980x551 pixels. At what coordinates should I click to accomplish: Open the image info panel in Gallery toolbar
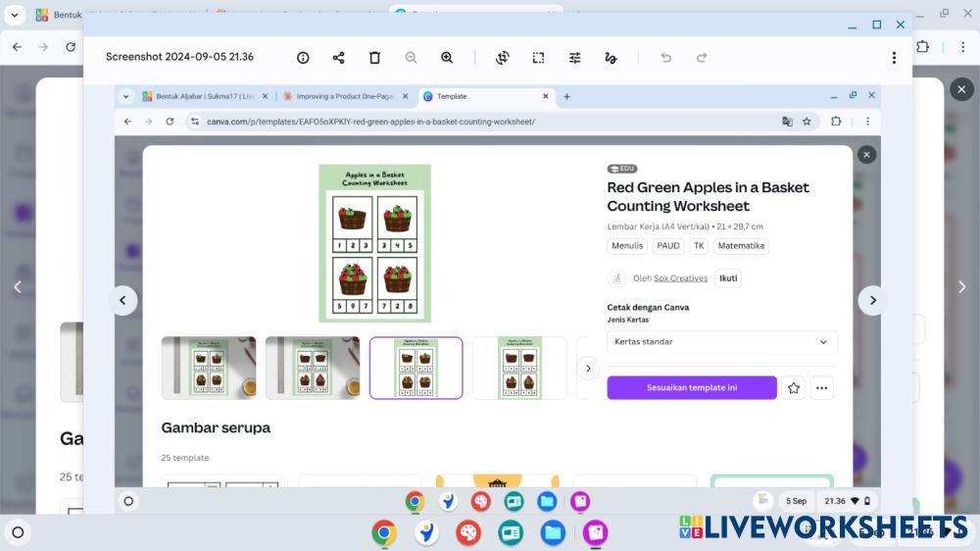coord(303,58)
